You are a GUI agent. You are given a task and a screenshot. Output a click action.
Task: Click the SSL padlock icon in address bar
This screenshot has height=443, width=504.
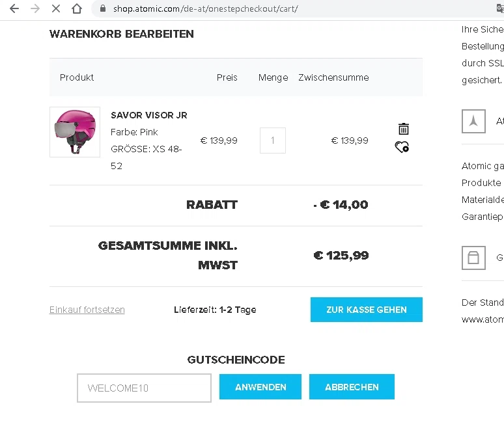point(102,9)
